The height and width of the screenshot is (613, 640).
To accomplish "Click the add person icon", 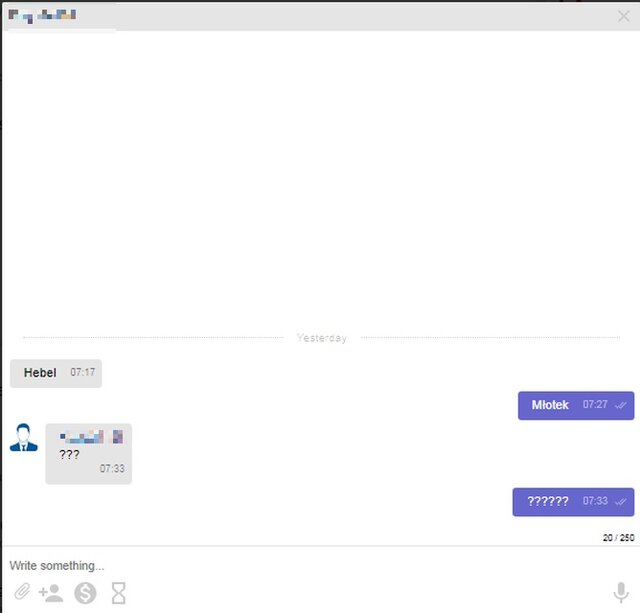I will click(51, 593).
